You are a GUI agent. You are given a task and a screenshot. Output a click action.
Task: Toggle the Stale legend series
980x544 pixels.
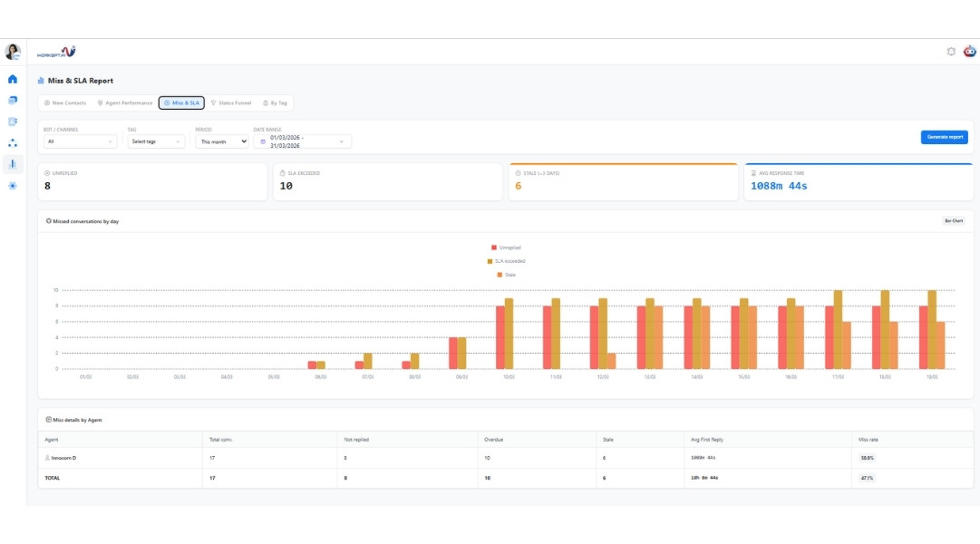click(506, 274)
